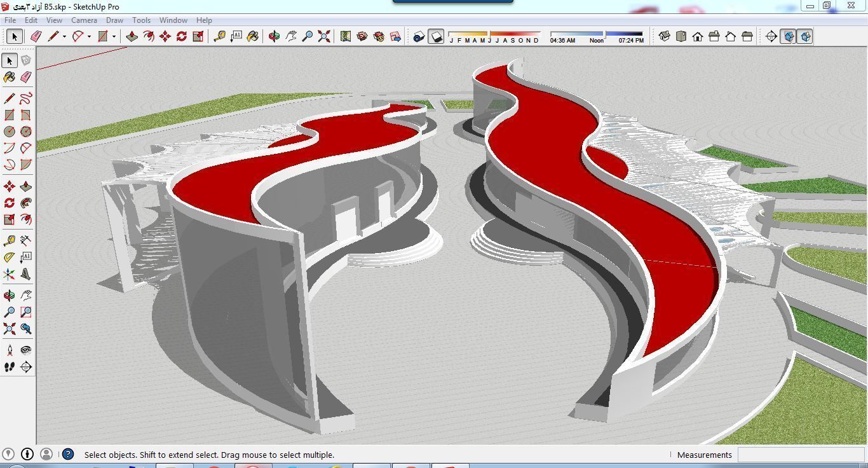The image size is (868, 468).
Task: Open the 3D Warehouse
Action: pyautogui.click(x=362, y=36)
